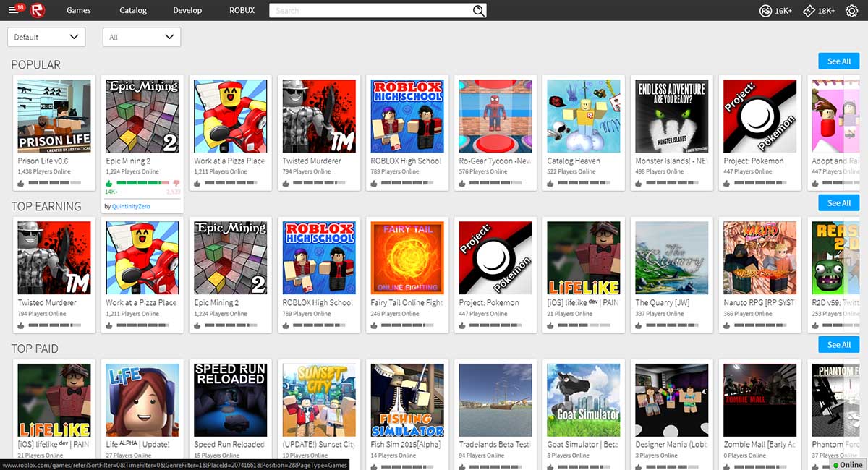Open QuintinityZero creator profile link
The height and width of the screenshot is (470, 868).
tap(132, 206)
